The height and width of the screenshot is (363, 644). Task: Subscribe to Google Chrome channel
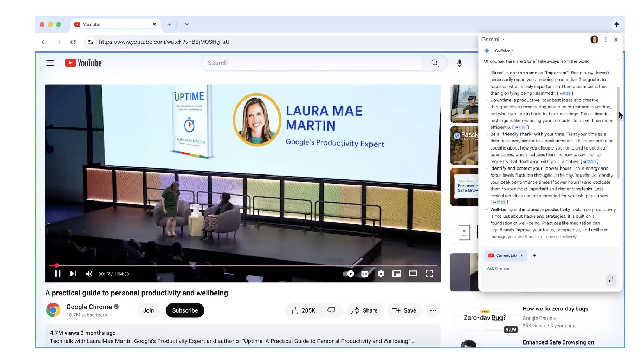pyautogui.click(x=185, y=310)
